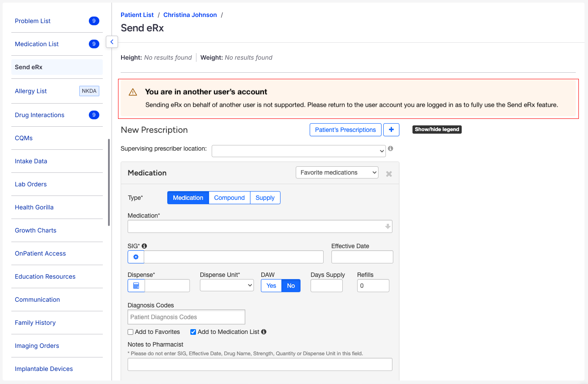Viewport: 588px width, 384px height.
Task: Open Supervising prescriber location dropdown
Action: [298, 151]
